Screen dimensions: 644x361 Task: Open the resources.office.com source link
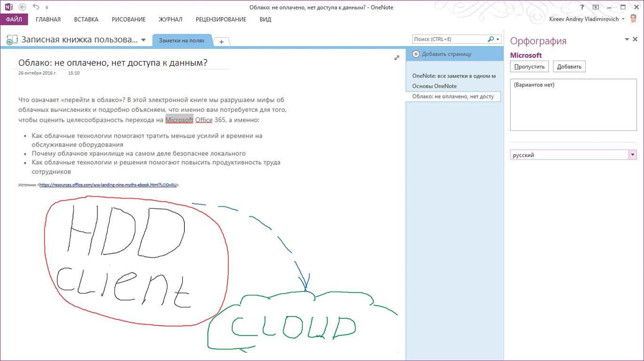108,185
